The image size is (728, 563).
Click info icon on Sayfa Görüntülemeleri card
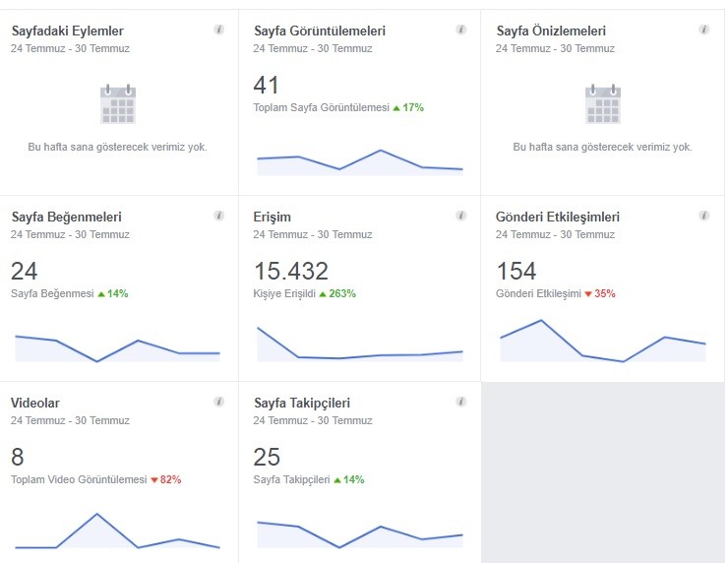click(461, 30)
